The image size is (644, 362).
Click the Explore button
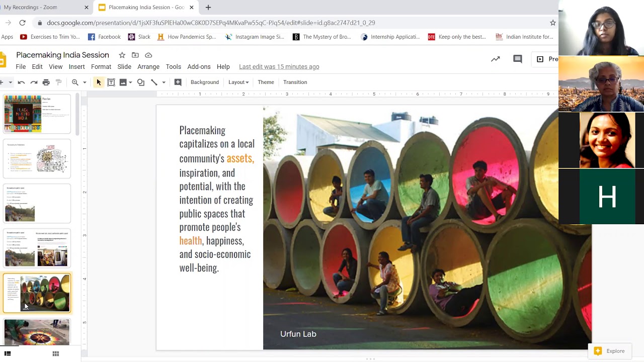(610, 351)
